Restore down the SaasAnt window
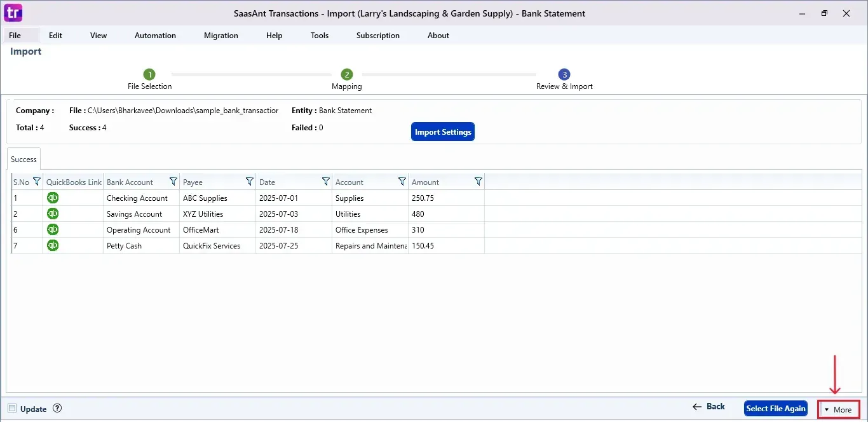868x422 pixels. tap(824, 13)
